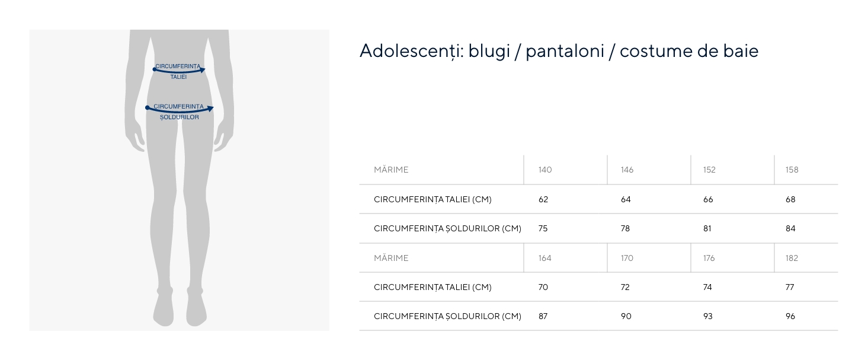The width and height of the screenshot is (868, 360).
Task: Select size 182 column header
Action: [792, 258]
